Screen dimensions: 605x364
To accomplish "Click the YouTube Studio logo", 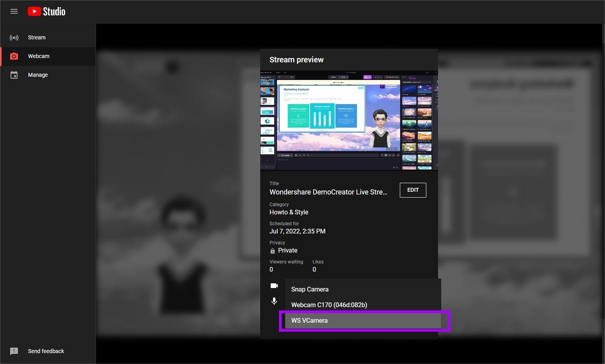I will 46,12.
